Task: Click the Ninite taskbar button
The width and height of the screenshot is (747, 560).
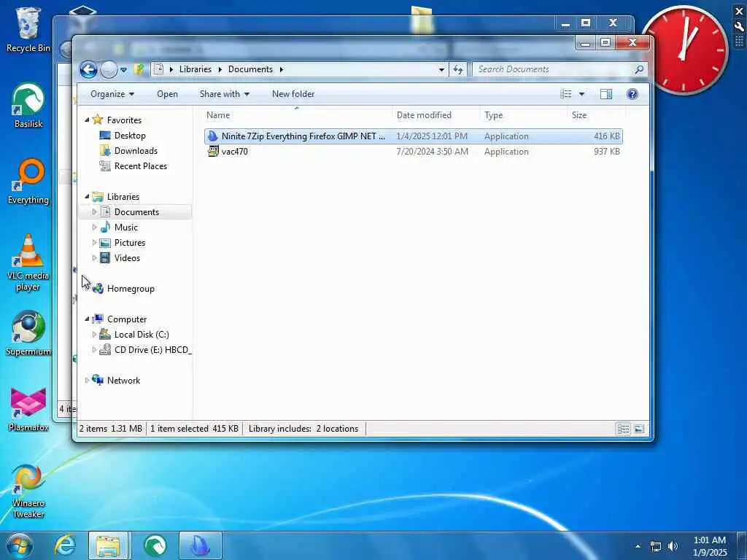Action: click(201, 545)
